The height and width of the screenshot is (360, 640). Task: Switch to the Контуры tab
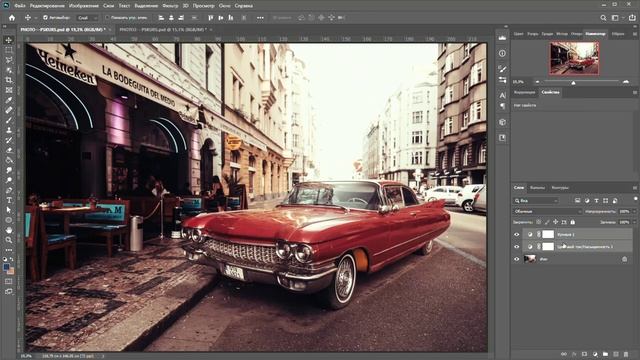tap(560, 188)
